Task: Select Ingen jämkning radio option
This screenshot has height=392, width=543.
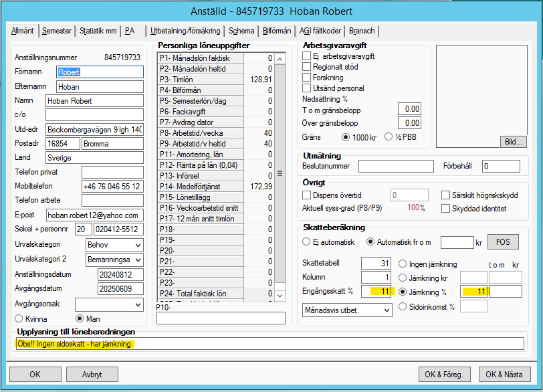Action: tap(403, 264)
